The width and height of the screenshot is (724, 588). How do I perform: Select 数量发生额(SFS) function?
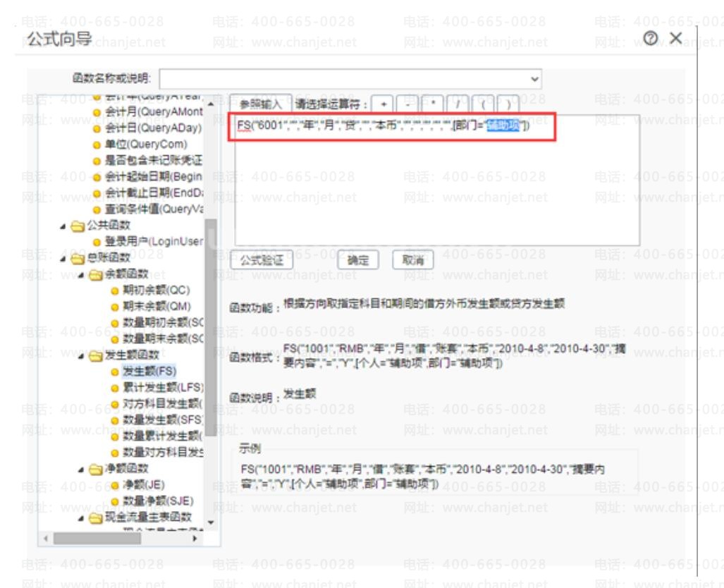pos(163,420)
